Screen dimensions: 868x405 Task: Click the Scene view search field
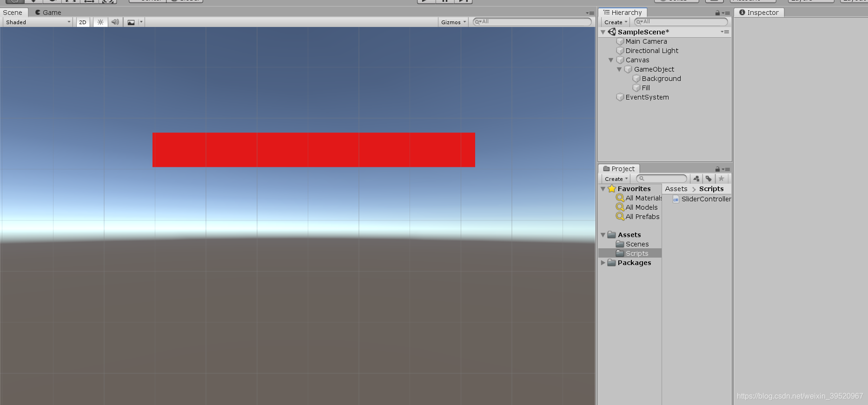pyautogui.click(x=532, y=22)
